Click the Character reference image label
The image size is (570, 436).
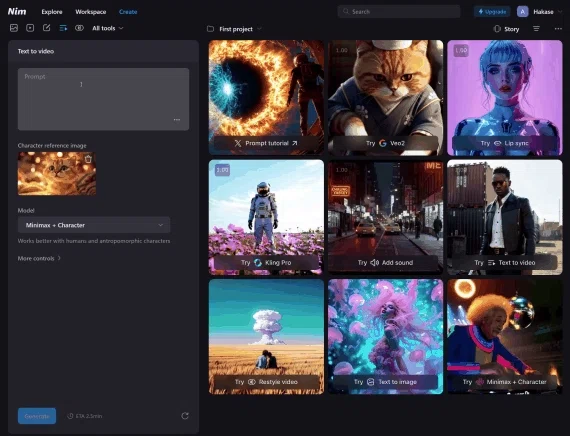tap(52, 145)
